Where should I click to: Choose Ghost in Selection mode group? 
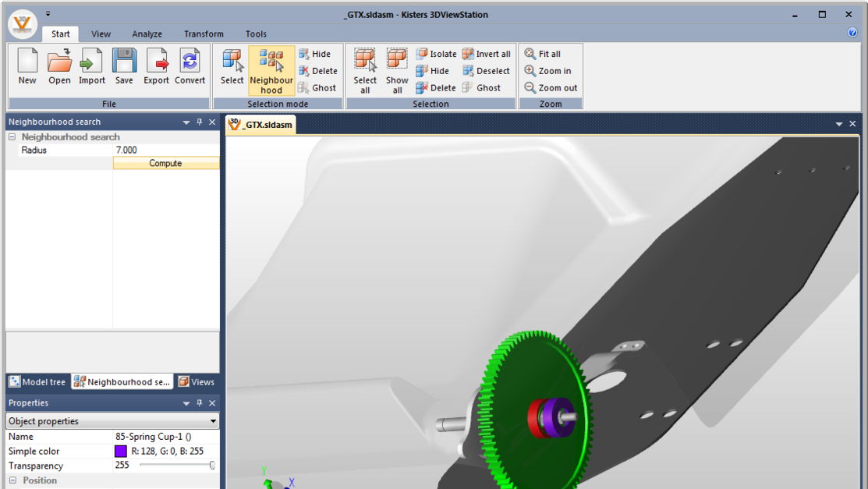tap(317, 87)
